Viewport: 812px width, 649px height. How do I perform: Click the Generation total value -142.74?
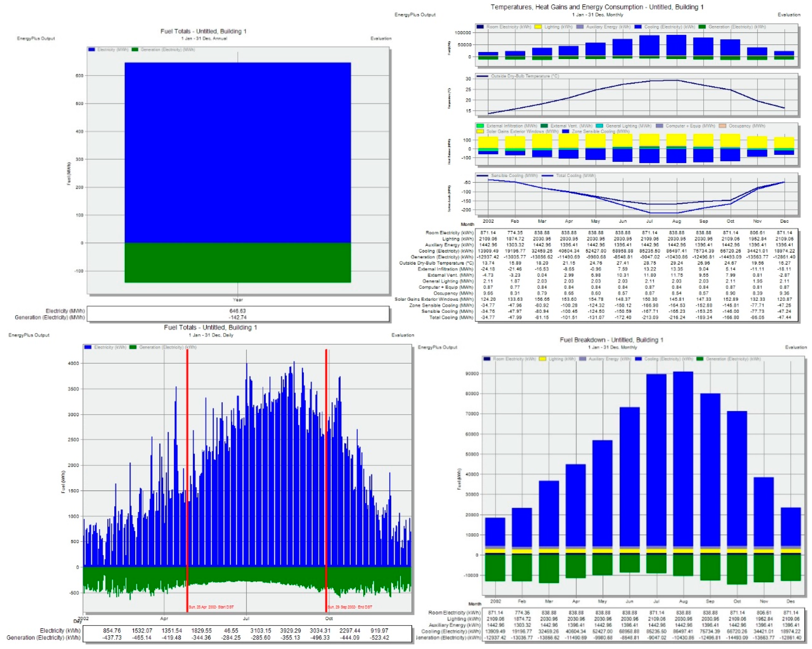tap(238, 317)
